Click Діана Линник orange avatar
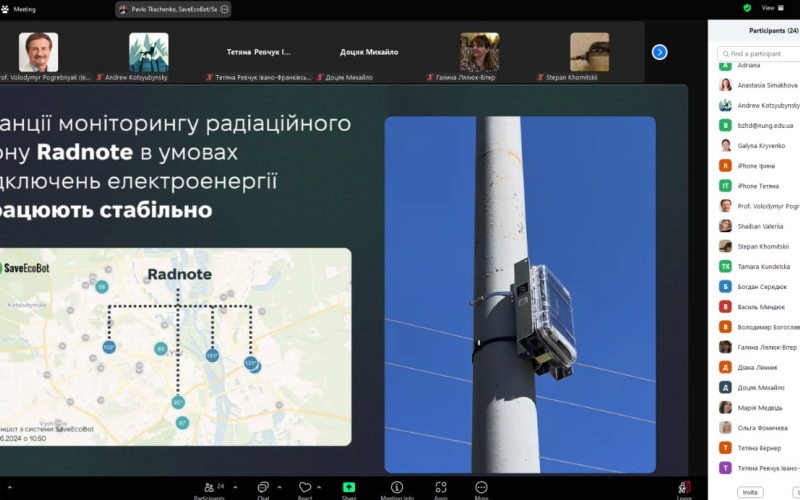Image resolution: width=800 pixels, height=500 pixels. [726, 367]
